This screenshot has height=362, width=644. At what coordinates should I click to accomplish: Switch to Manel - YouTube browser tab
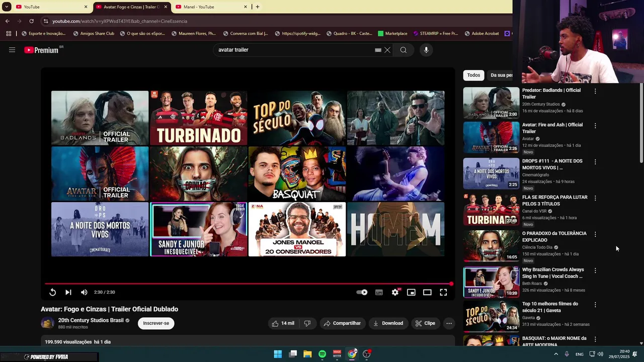[x=211, y=7]
